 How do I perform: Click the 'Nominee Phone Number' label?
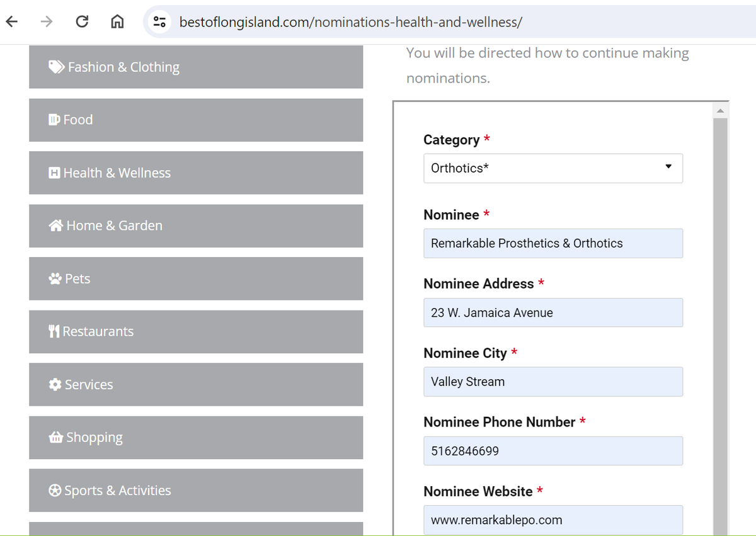pyautogui.click(x=500, y=422)
